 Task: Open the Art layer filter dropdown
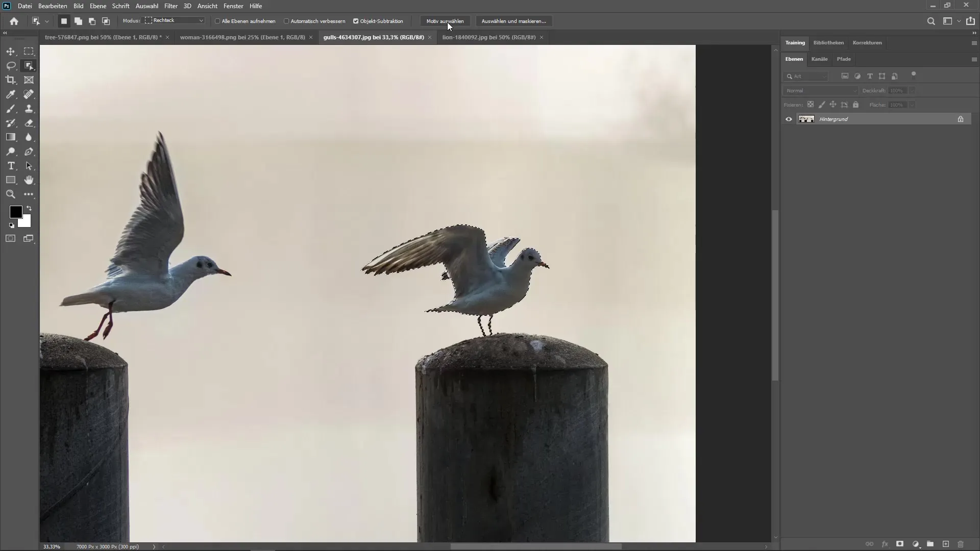[x=805, y=76]
